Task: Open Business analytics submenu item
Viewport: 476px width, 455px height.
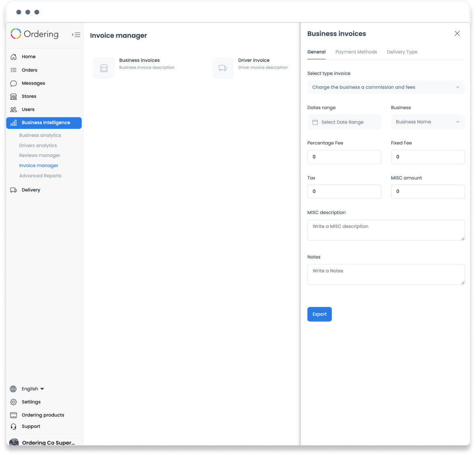Action: (x=40, y=135)
